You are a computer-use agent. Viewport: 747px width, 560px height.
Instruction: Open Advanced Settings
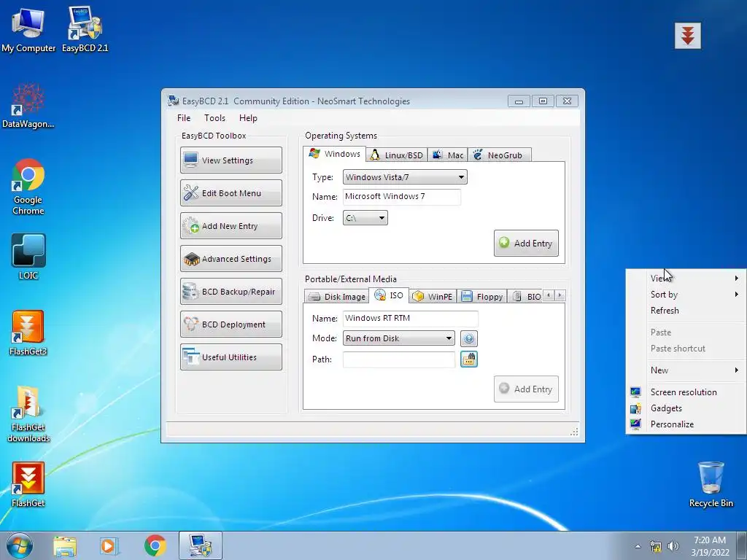tap(231, 259)
